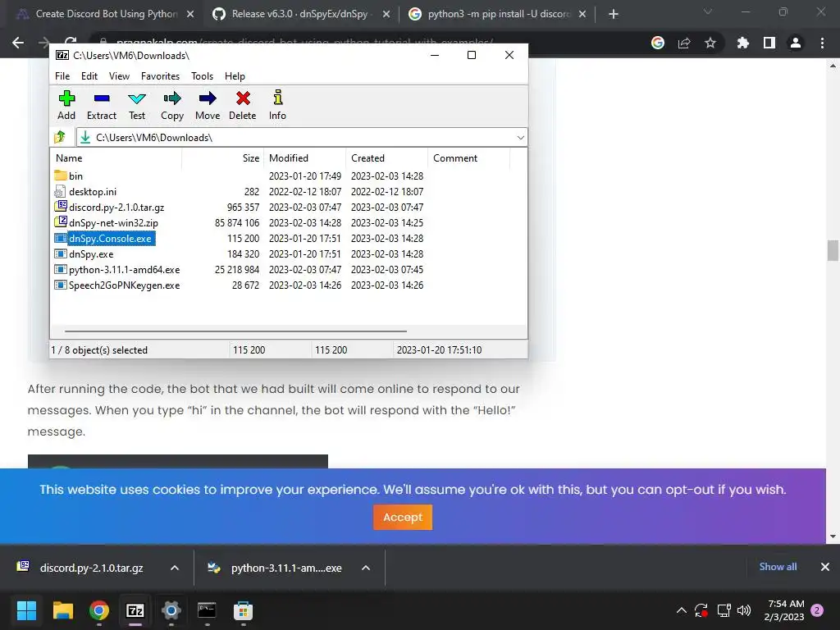Open Chrome profile icon
The height and width of the screenshot is (630, 840).
796,43
